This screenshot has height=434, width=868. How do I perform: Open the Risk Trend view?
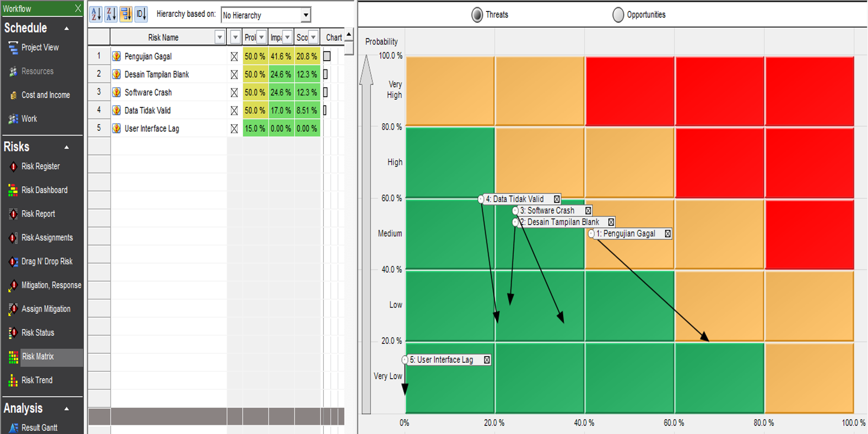[x=37, y=380]
